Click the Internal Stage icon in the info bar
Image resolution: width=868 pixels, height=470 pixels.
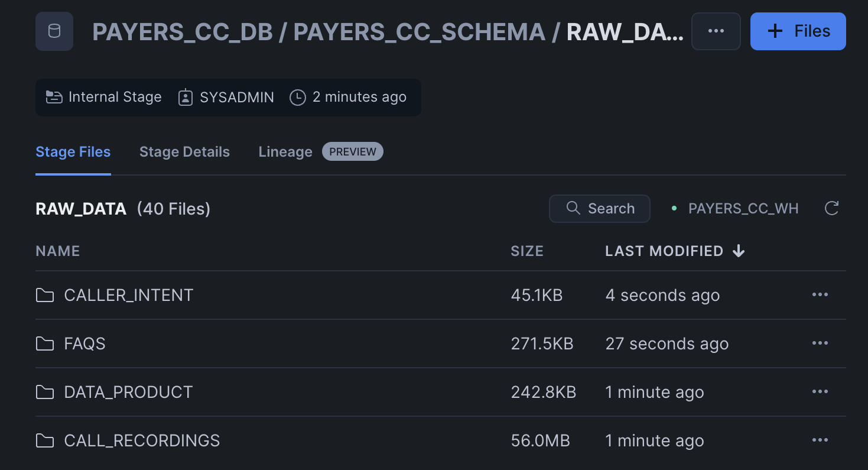tap(54, 96)
